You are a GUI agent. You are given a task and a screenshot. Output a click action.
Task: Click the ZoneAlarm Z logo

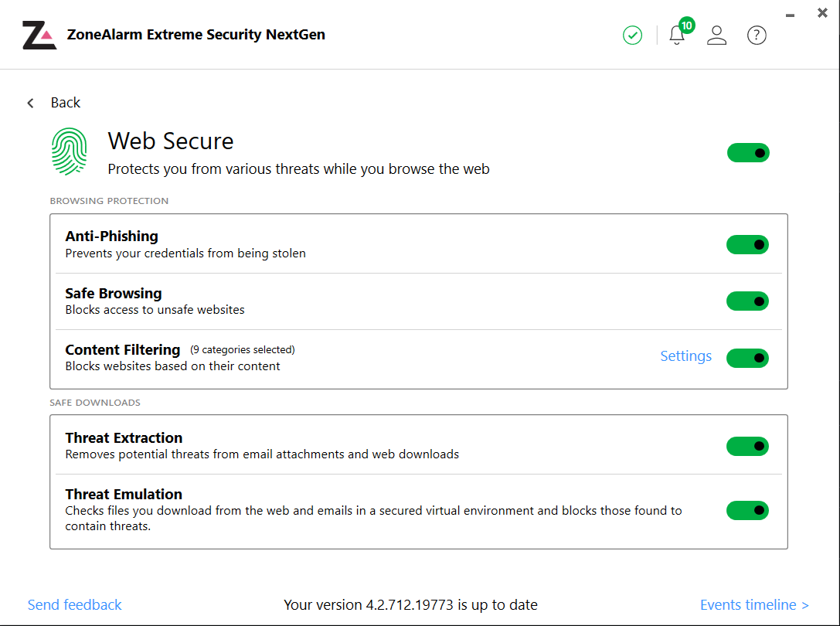click(x=39, y=36)
